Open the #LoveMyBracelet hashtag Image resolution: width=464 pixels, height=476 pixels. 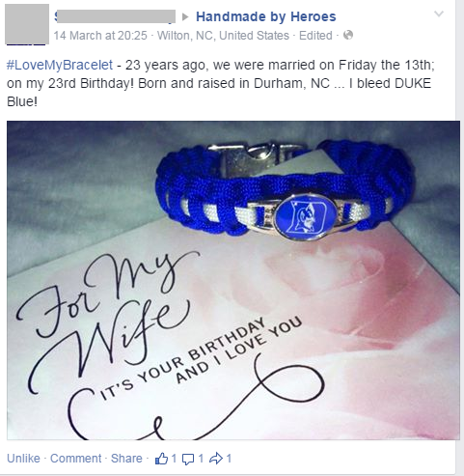click(x=60, y=65)
